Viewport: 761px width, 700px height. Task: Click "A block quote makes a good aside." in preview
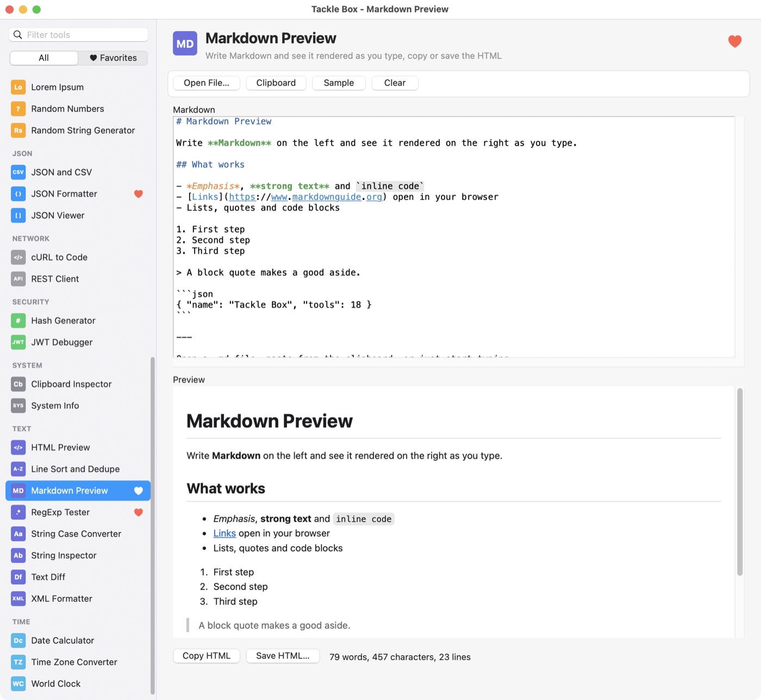pyautogui.click(x=275, y=626)
